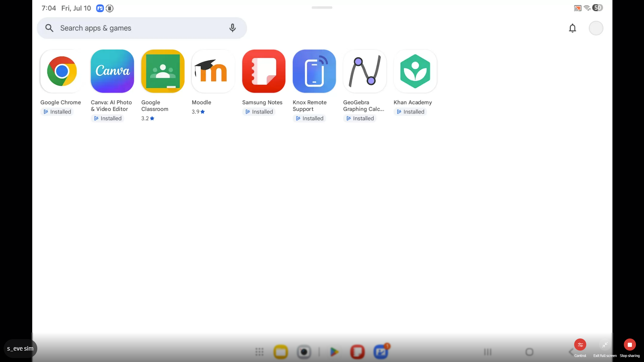Focus the Search apps & games field
Image resolution: width=644 pixels, height=362 pixels.
tap(142, 28)
